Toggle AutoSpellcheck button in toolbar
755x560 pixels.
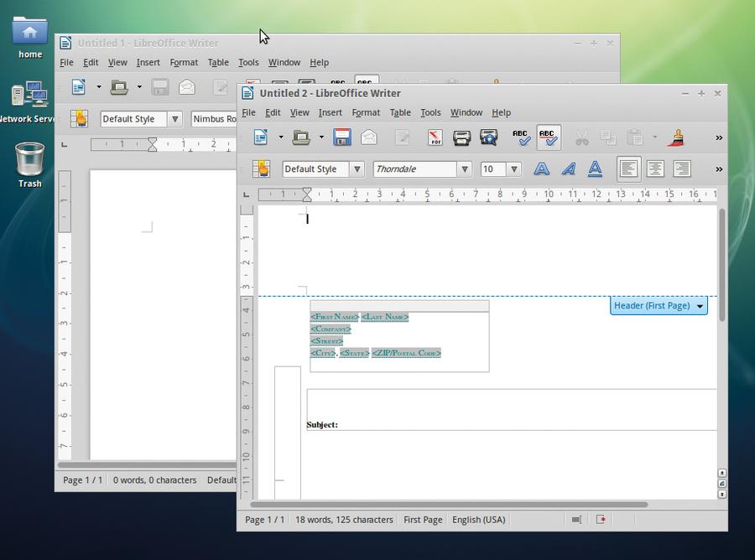coord(549,137)
